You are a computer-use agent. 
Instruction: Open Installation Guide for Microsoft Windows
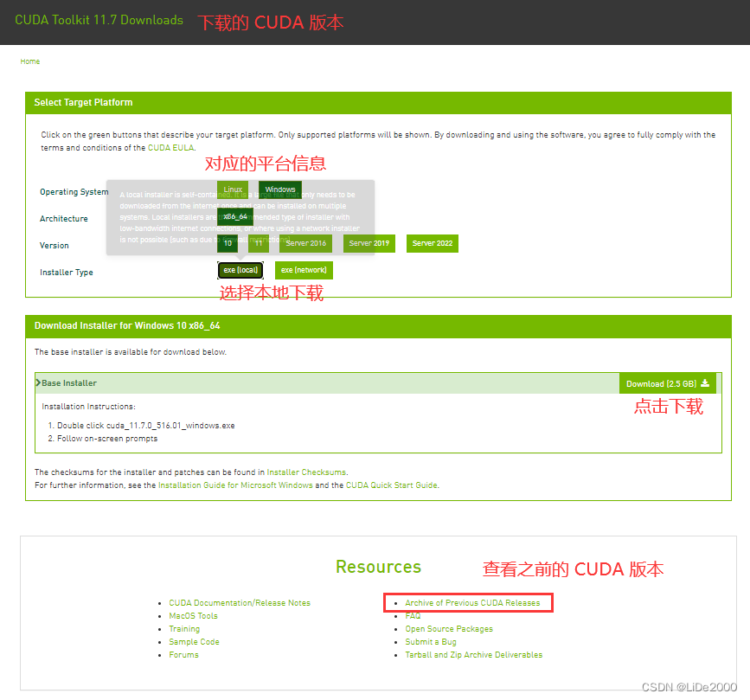235,485
